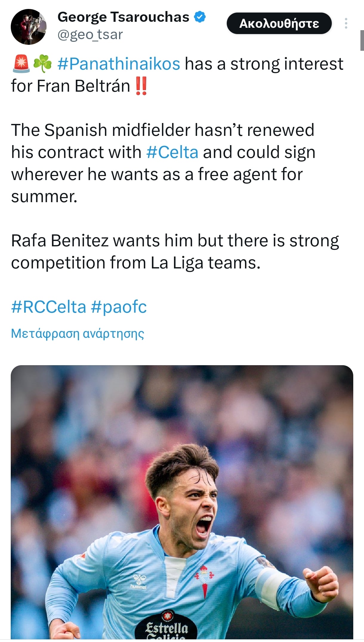Tap the #paofc hashtag
The height and width of the screenshot is (642, 364).
tap(118, 307)
